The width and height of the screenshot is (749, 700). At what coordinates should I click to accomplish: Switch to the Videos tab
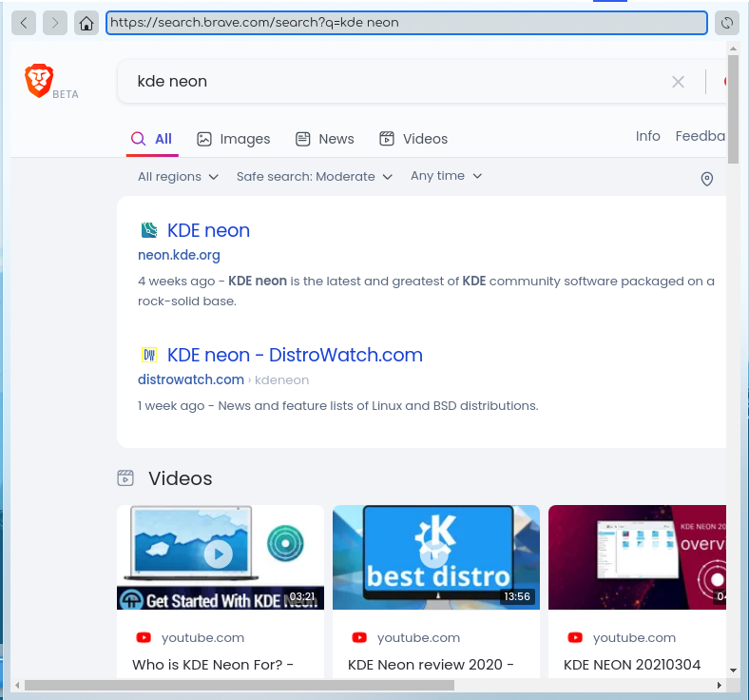[x=413, y=139]
